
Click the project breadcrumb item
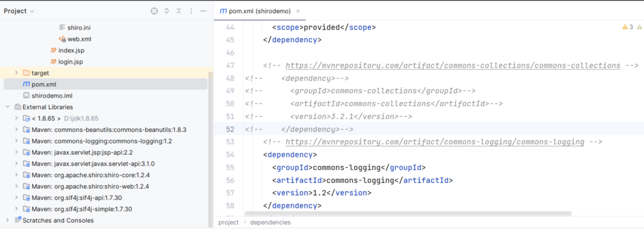(228, 222)
